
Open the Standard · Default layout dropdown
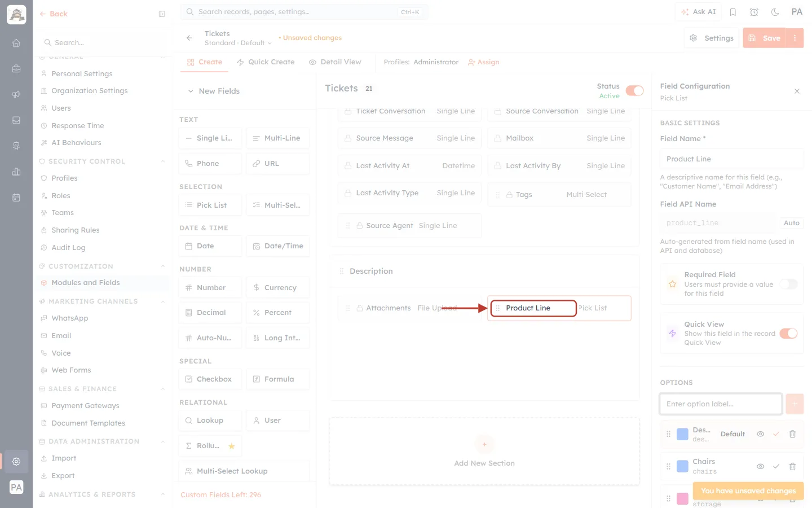point(237,43)
